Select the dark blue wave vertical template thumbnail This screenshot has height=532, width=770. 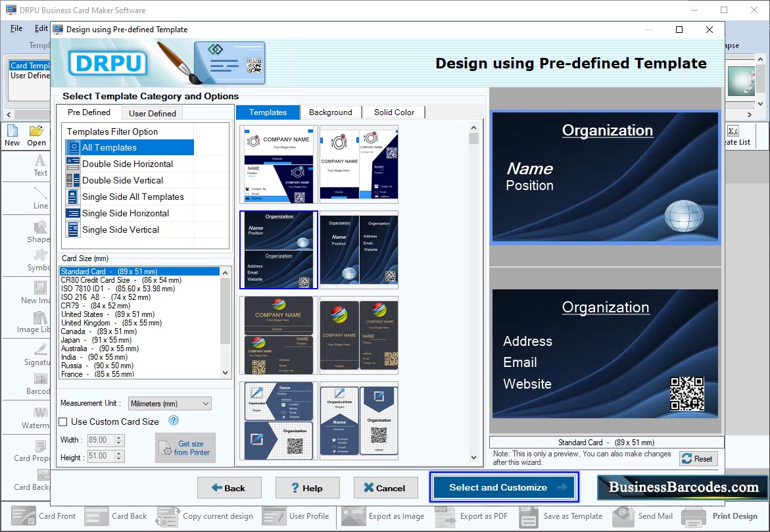click(359, 250)
